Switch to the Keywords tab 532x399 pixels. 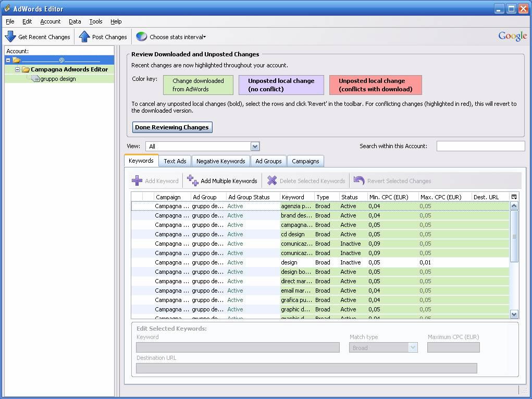[x=141, y=161]
